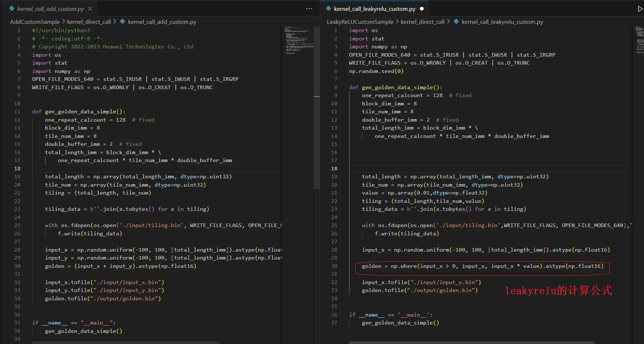The image size is (644, 344).
Task: Open the right kernel_direct_call breadcrumb
Action: pyautogui.click(x=422, y=22)
